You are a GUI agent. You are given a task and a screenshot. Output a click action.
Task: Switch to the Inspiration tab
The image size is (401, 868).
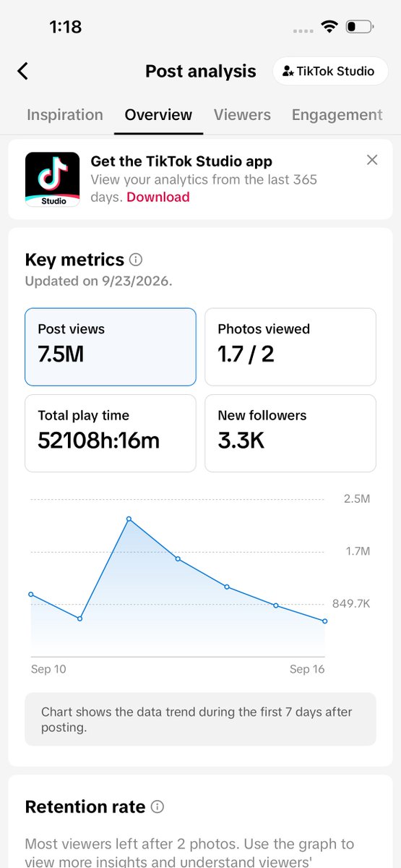65,114
